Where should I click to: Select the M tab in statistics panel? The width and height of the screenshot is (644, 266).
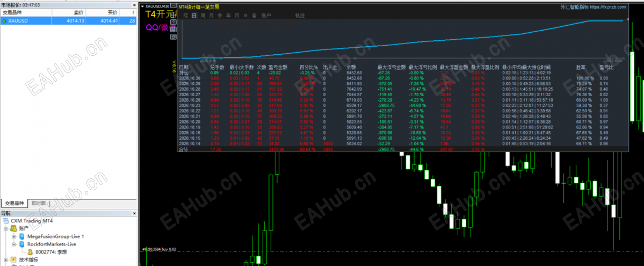tap(245, 16)
